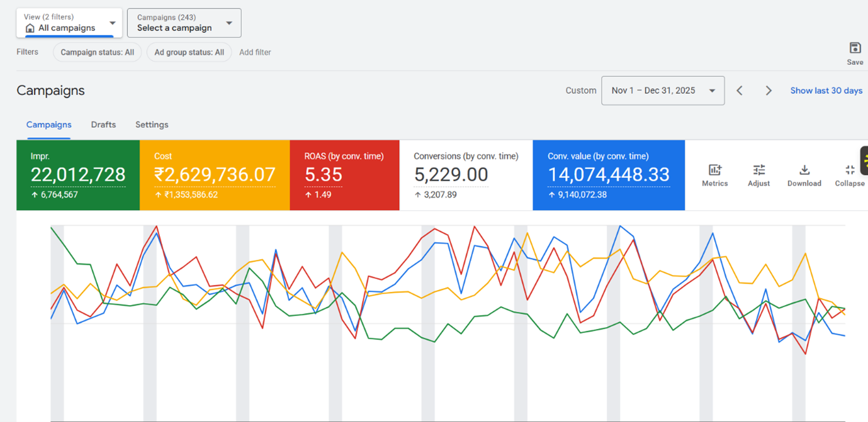Click the Adjust chart icon

758,170
